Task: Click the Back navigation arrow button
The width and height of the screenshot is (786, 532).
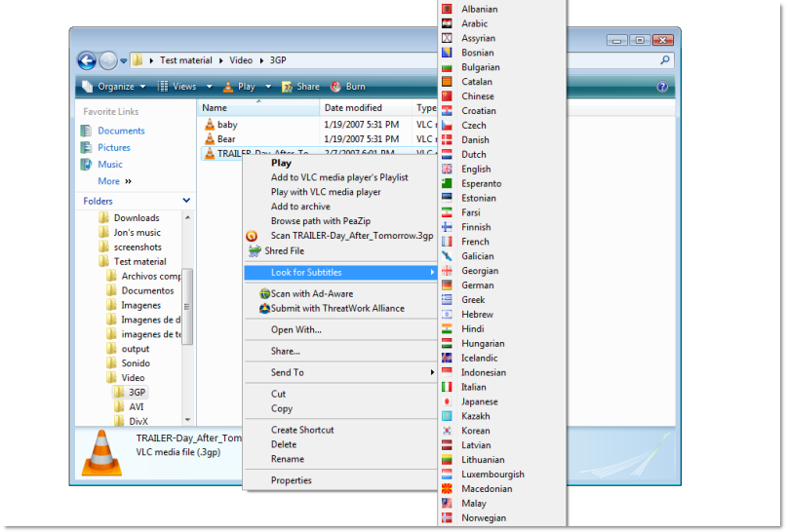Action: pyautogui.click(x=87, y=60)
